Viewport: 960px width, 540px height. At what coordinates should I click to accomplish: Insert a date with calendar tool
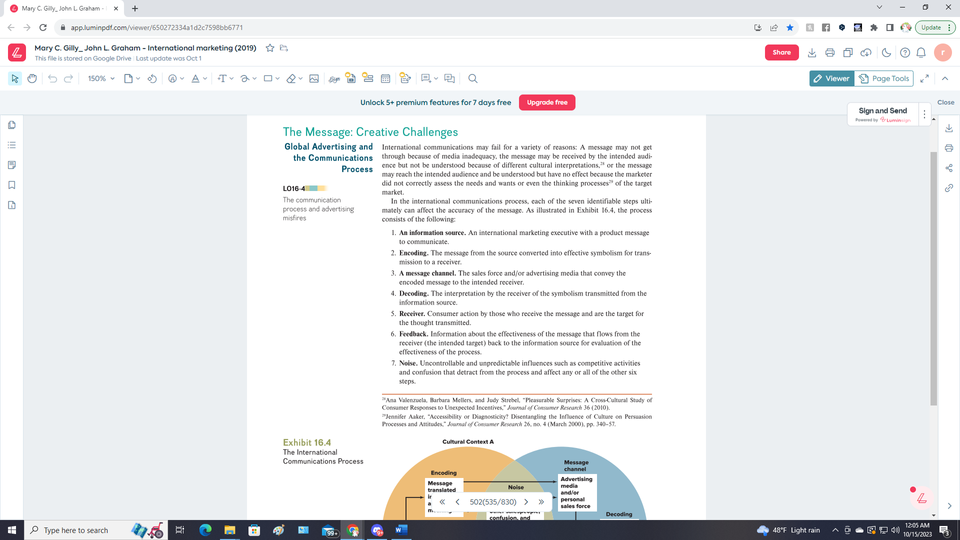tap(385, 78)
